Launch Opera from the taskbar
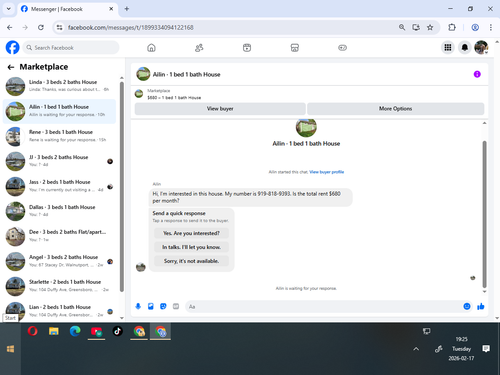This screenshot has width=500, height=375. 32,331
